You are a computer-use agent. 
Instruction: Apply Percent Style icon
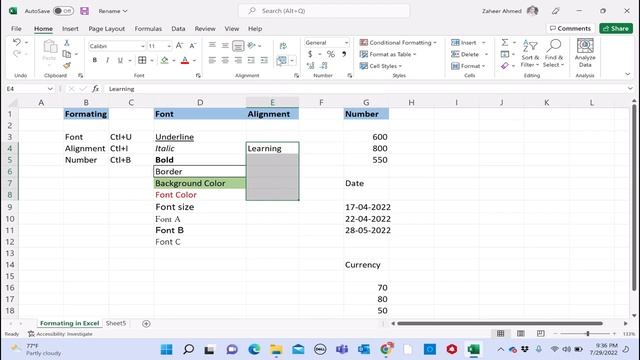[331, 54]
